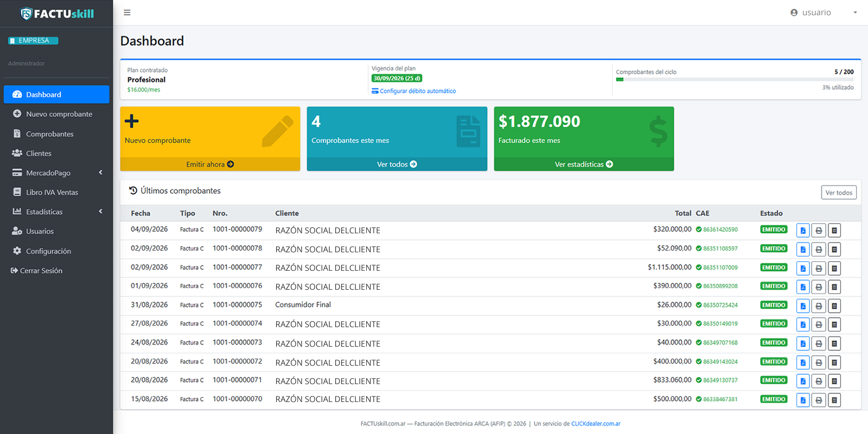
Task: Open receipt ticket for invoice 1001-00000072
Action: pyautogui.click(x=834, y=362)
